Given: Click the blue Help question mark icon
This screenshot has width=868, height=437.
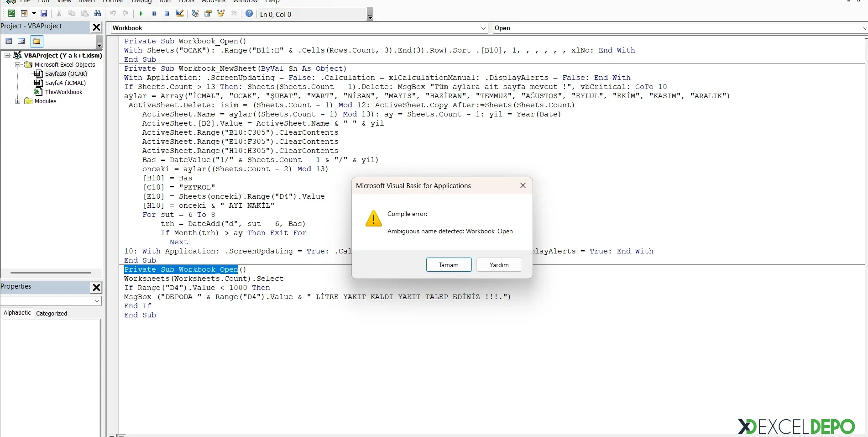Looking at the screenshot, I should pos(249,14).
